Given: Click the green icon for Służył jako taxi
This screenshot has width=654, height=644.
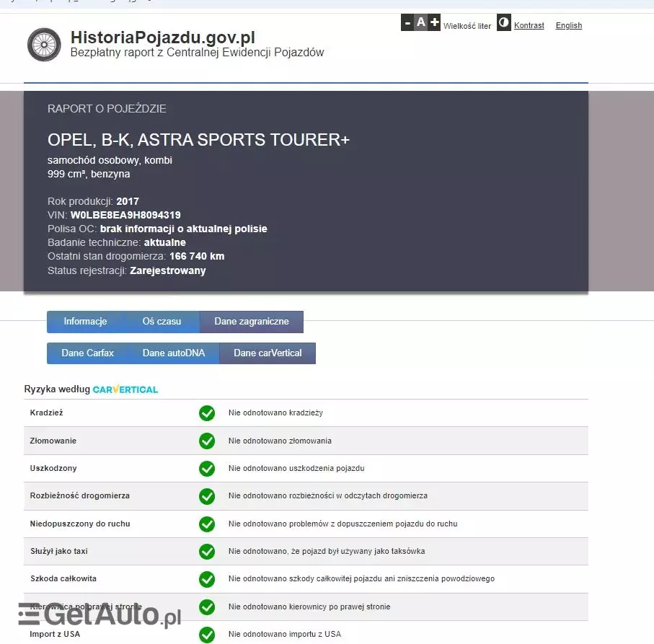Looking at the screenshot, I should pyautogui.click(x=207, y=551).
